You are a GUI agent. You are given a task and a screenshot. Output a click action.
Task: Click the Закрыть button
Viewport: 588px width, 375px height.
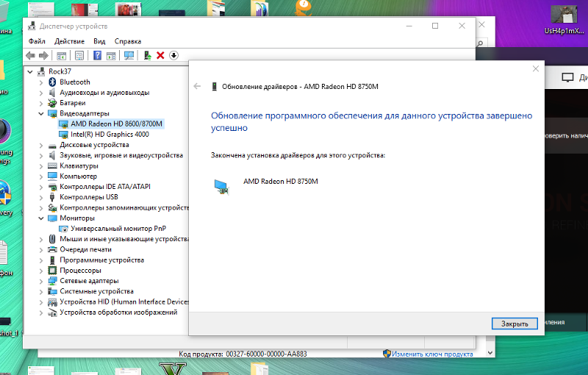(x=514, y=324)
